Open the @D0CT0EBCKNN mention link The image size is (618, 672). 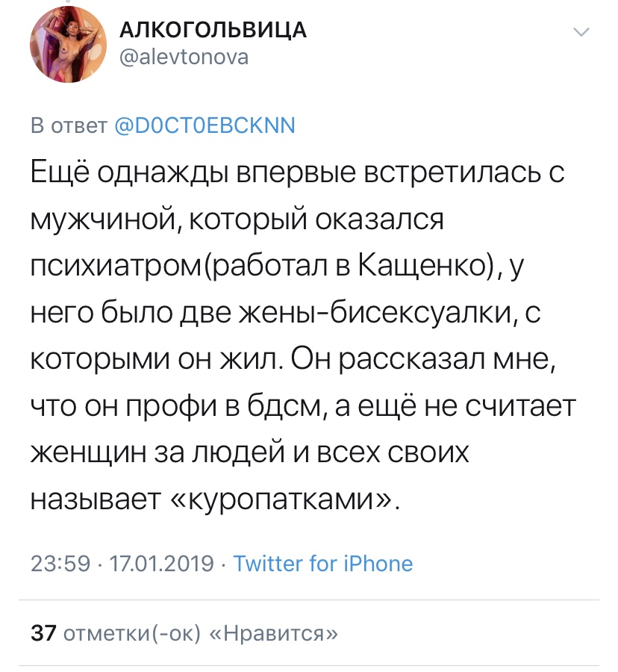[x=205, y=125]
